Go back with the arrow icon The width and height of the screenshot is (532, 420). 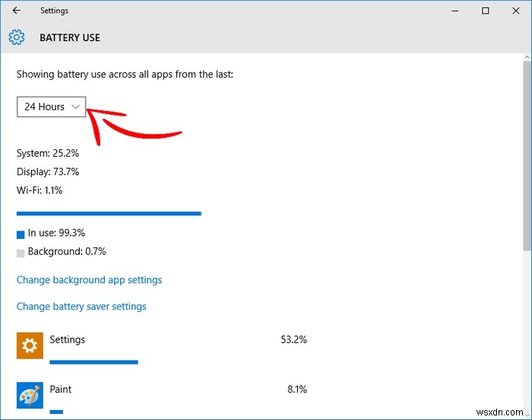(16, 11)
